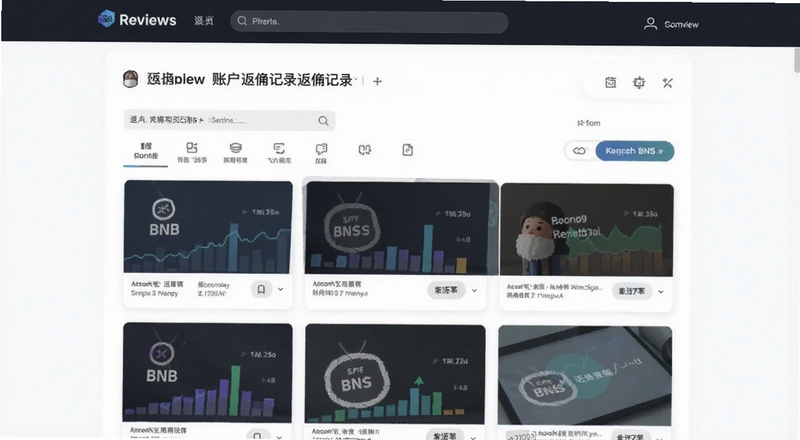Open the tablet photo BNS thumbnail
The width and height of the screenshot is (800, 440).
click(585, 376)
